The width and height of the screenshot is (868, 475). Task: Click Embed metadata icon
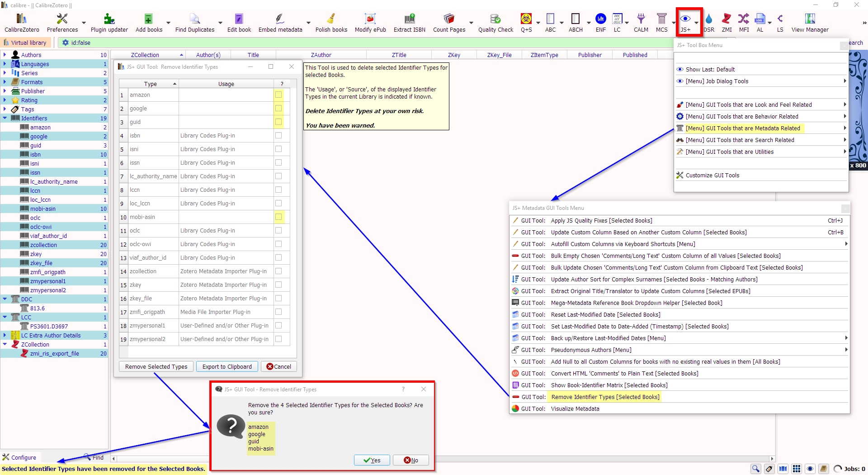coord(280,23)
